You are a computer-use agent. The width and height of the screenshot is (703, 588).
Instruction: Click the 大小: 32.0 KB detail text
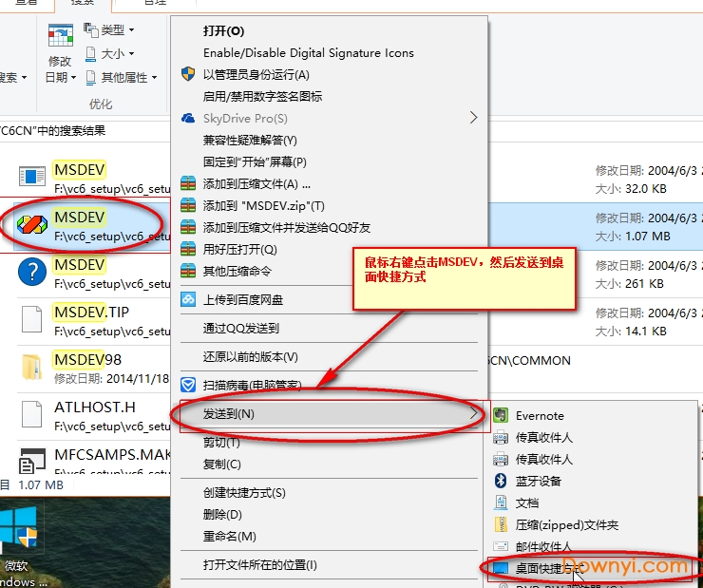pyautogui.click(x=631, y=189)
